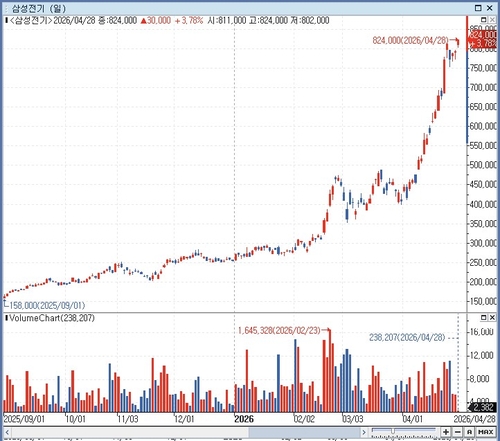Click the minus zoom-out button
This screenshot has width=500, height=441.
tap(458, 432)
